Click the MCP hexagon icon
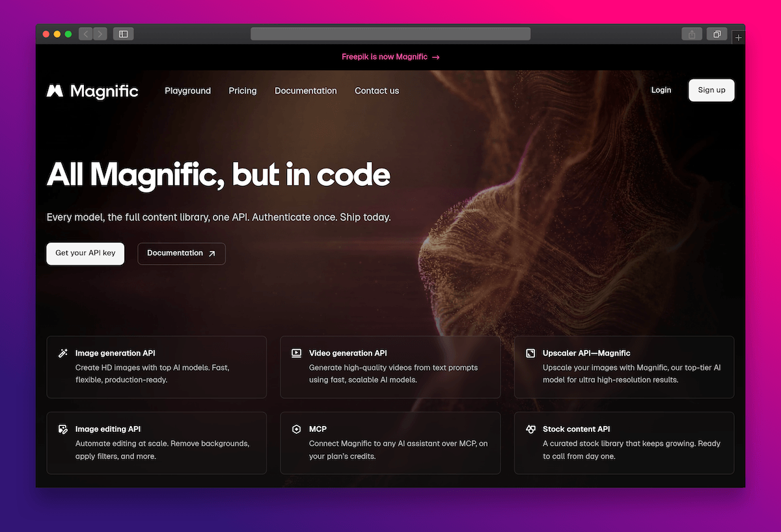The image size is (781, 532). click(x=296, y=429)
